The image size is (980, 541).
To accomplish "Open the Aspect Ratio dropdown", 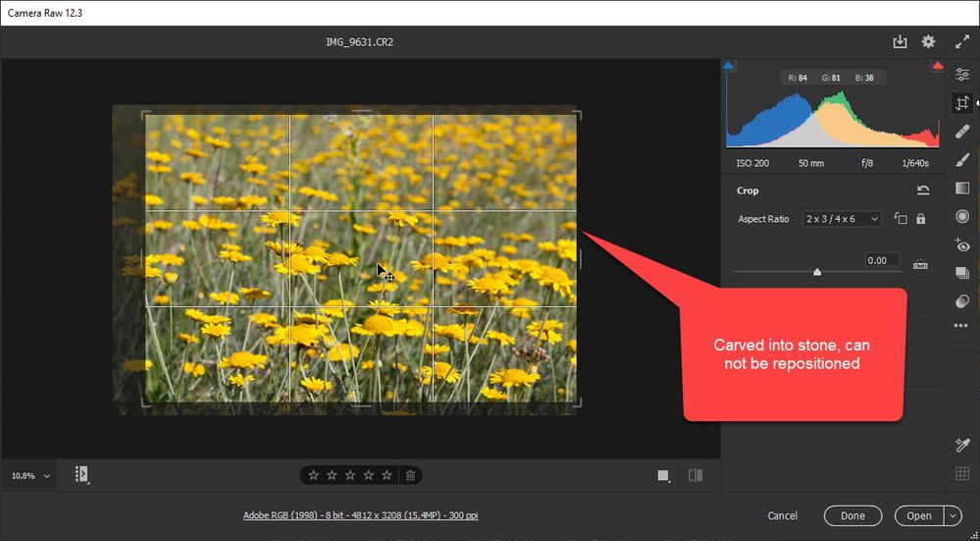I will coord(842,219).
